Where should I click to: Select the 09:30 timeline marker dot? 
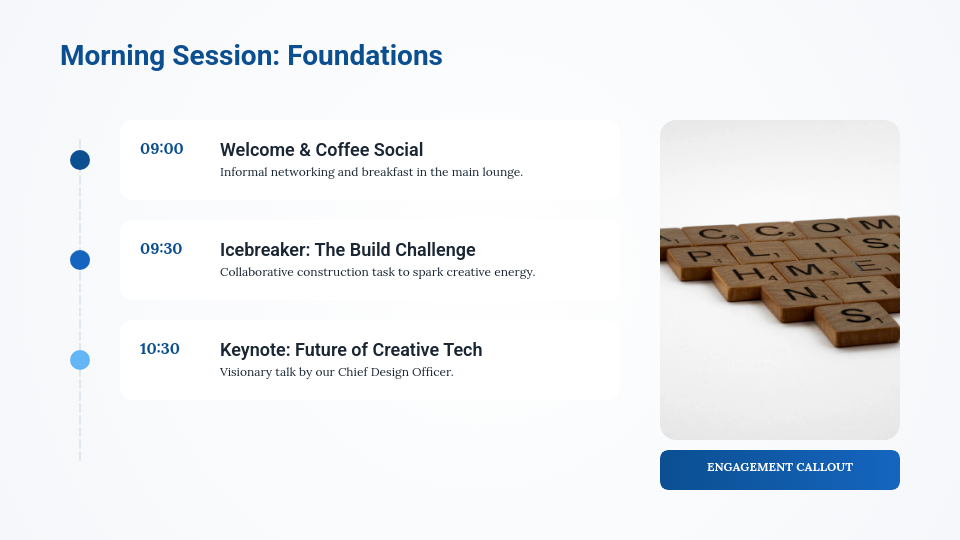coord(80,260)
